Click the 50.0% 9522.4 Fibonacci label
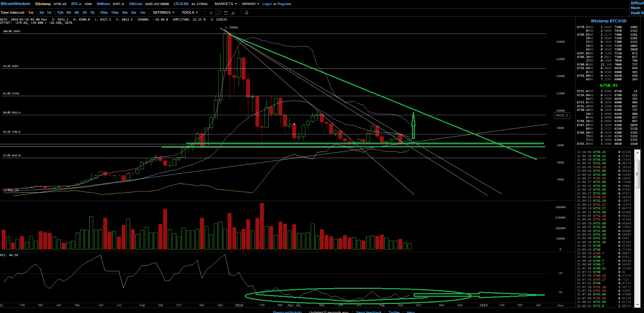The height and width of the screenshot is (313, 644). coord(12,113)
